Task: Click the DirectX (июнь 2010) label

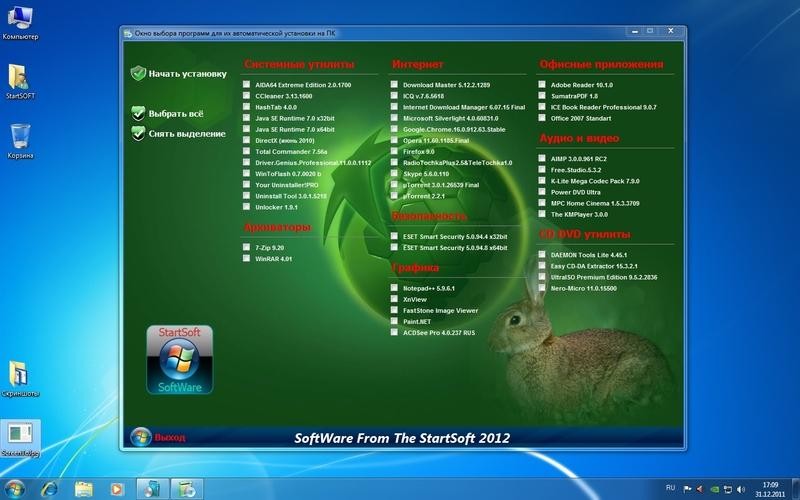Action: tap(285, 140)
